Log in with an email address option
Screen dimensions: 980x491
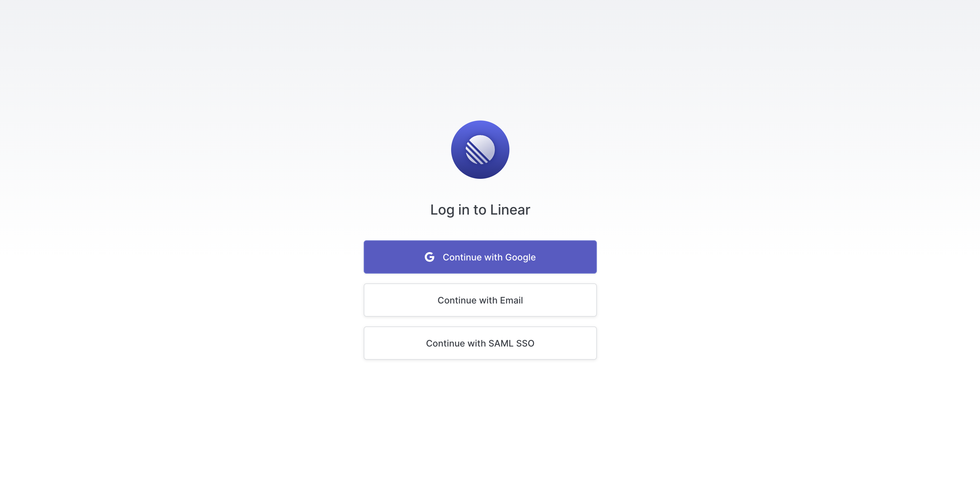(x=480, y=300)
